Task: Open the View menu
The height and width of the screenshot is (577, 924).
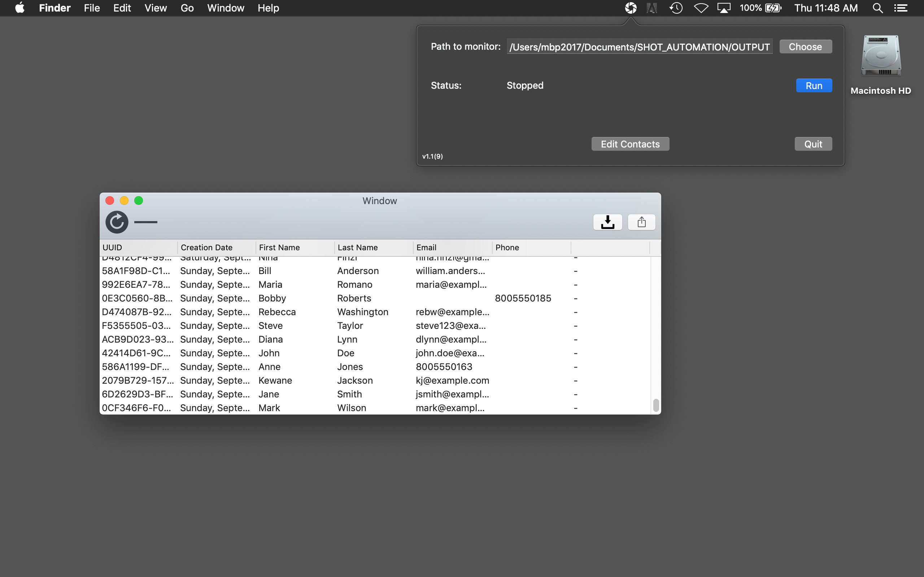Action: coord(156,8)
